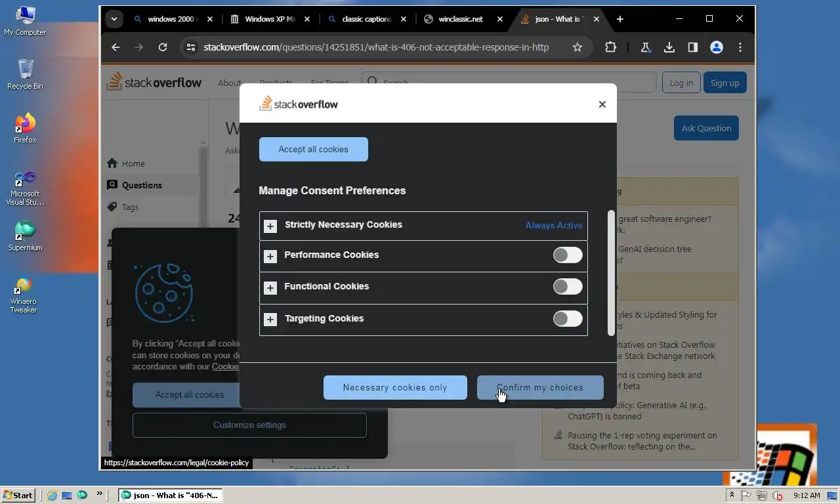Click Always Active label
This screenshot has height=504, width=840.
click(x=554, y=225)
